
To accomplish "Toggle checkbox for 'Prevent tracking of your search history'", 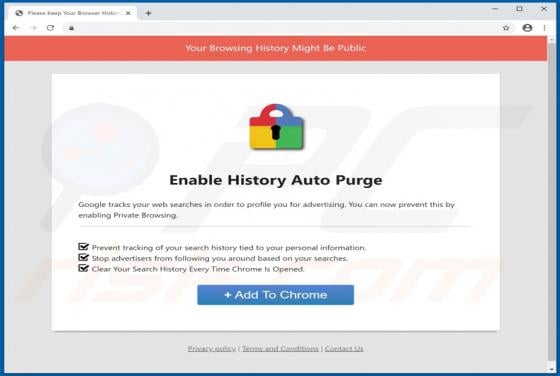I will tap(83, 247).
